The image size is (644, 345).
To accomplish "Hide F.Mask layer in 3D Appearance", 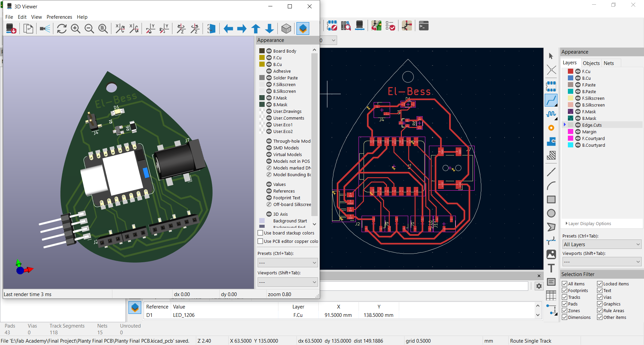I will (269, 98).
